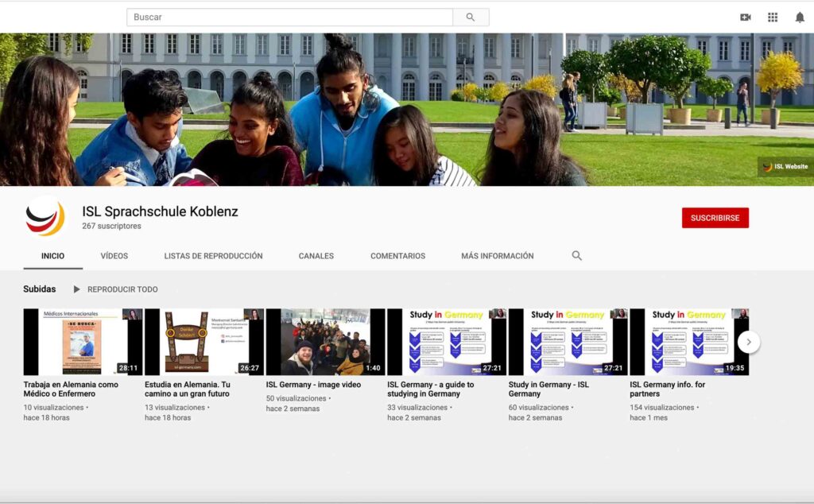Open the 19:35 'info. for partners' thumbnail
The height and width of the screenshot is (504, 814).
pyautogui.click(x=689, y=342)
